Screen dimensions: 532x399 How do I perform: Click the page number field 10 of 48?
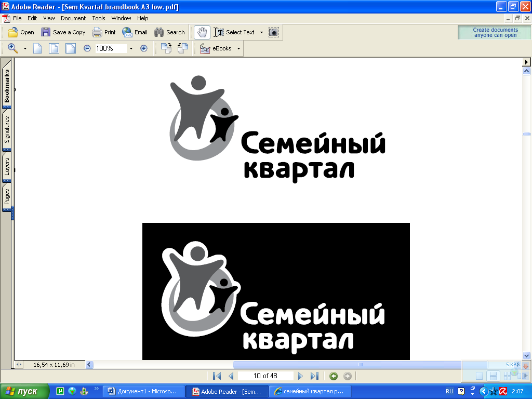[265, 376]
